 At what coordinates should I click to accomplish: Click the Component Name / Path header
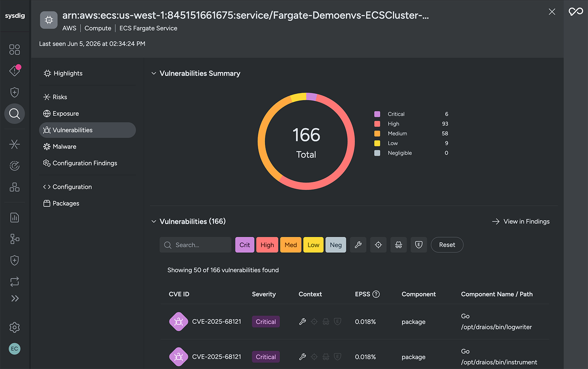[x=497, y=294]
